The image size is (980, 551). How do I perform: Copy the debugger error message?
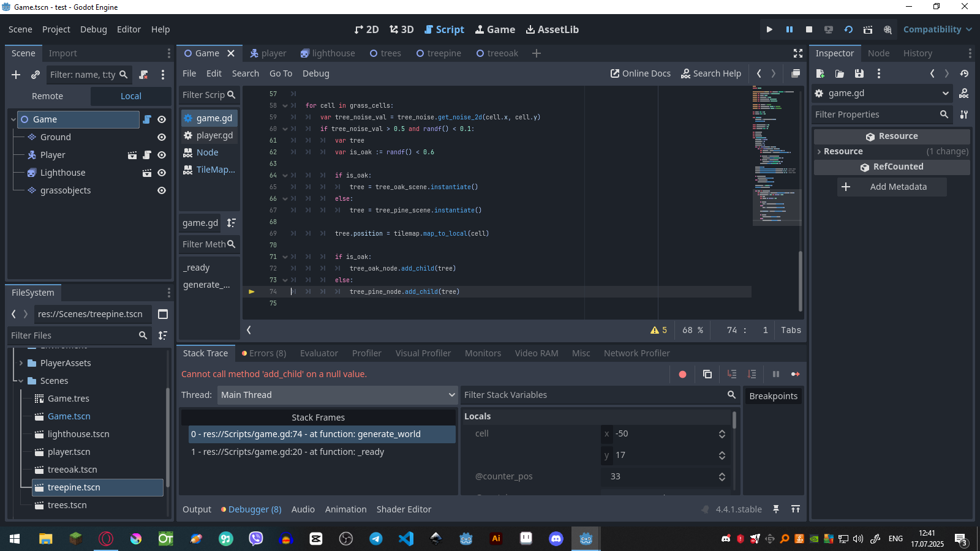click(707, 374)
